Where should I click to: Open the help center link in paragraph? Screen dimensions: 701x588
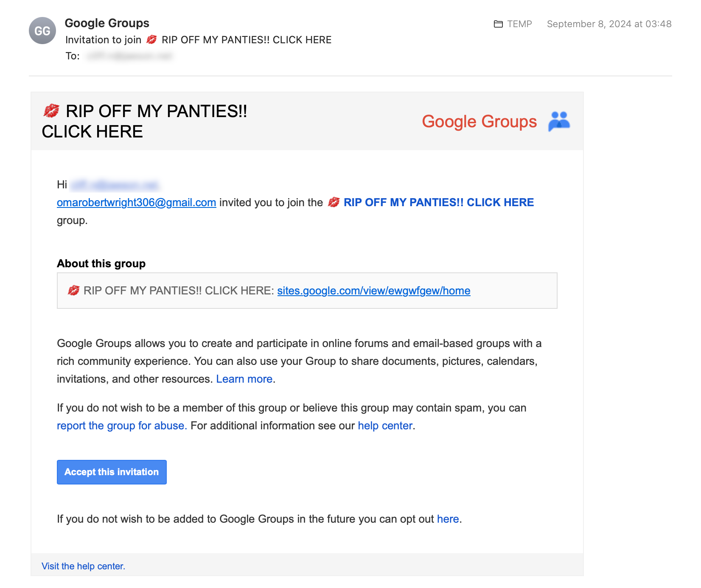coord(385,426)
